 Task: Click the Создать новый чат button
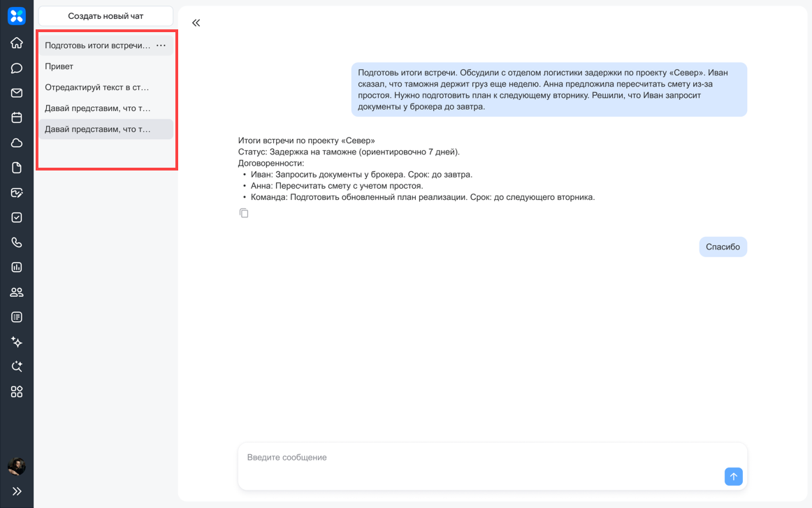pyautogui.click(x=106, y=16)
